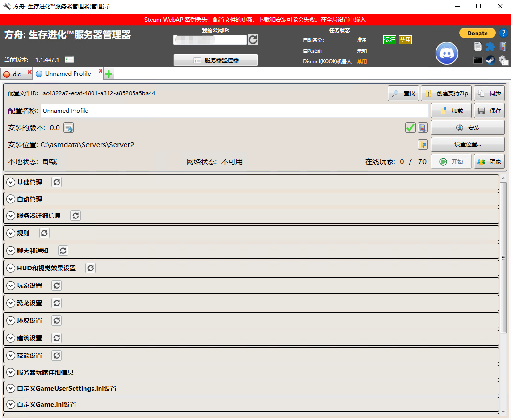Toggle auto backup to 运行

389,40
